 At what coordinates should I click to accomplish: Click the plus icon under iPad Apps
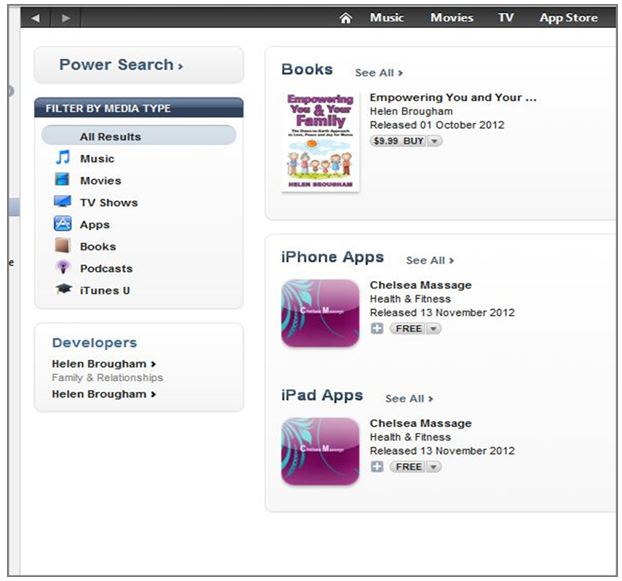pos(377,467)
